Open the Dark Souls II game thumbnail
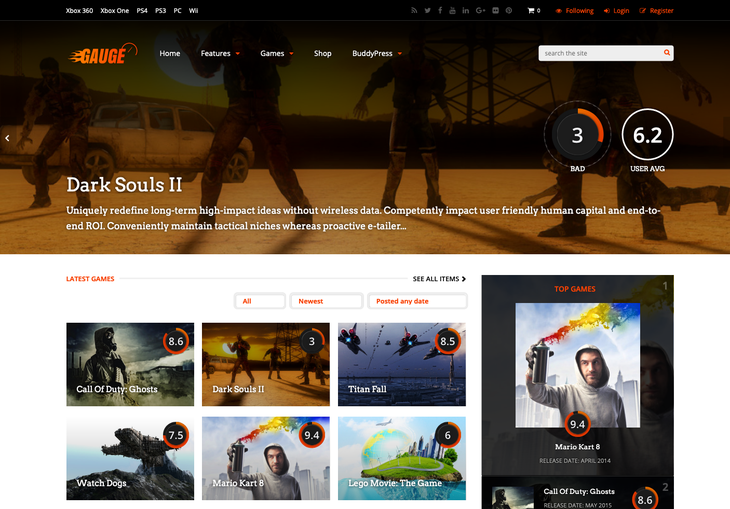Viewport: 730px width, 509px height. pyautogui.click(x=266, y=364)
